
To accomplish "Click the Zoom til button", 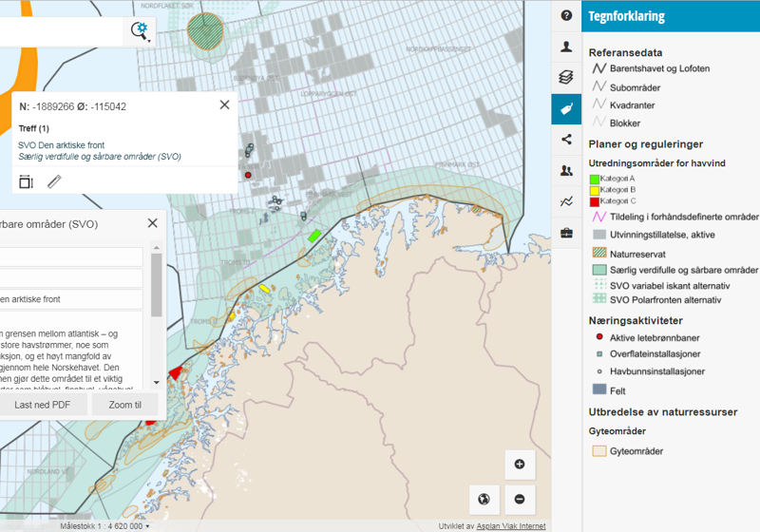I will [x=124, y=405].
